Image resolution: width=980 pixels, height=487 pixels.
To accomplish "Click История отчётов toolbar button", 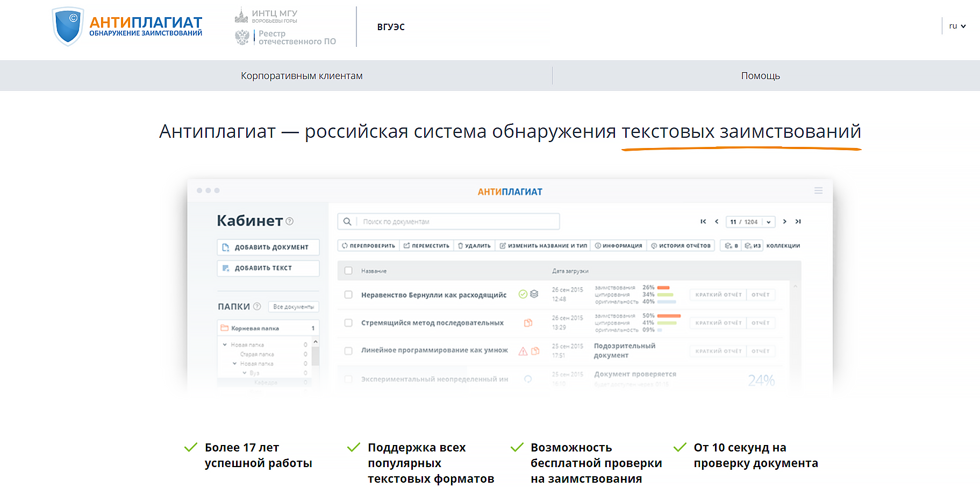I will 681,245.
